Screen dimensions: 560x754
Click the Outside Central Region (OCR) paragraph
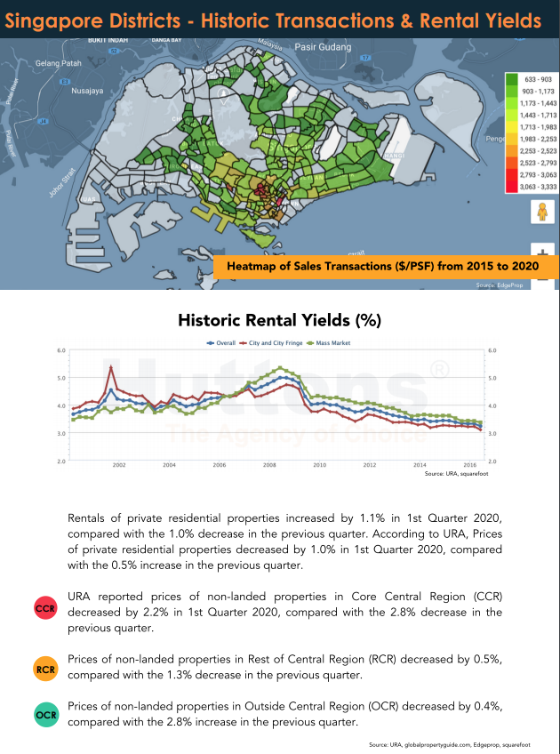coord(284,714)
